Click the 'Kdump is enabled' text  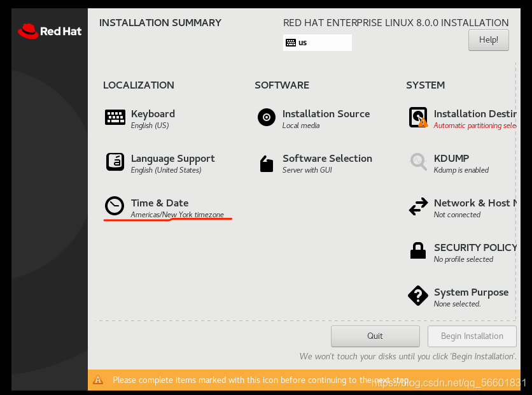pos(461,170)
